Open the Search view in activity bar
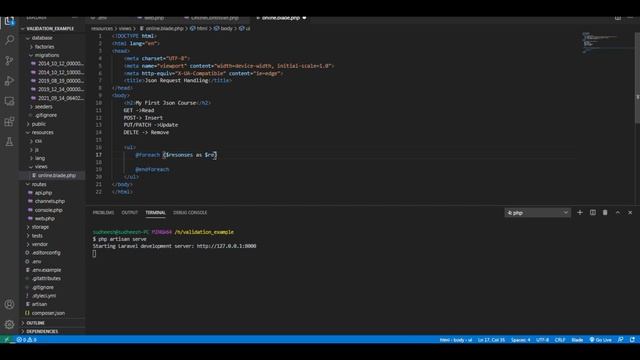 [x=9, y=40]
